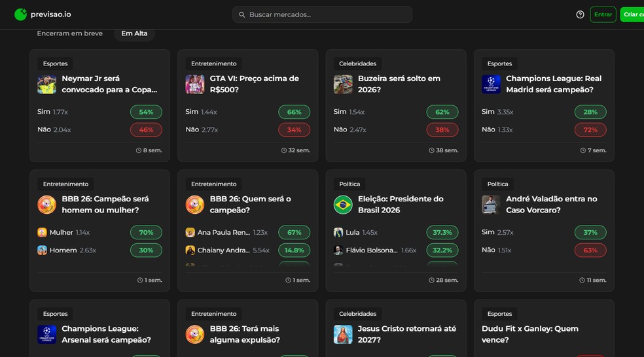
Task: Open BBB 26: Terá mais alguma expulsão title
Action: click(245, 334)
